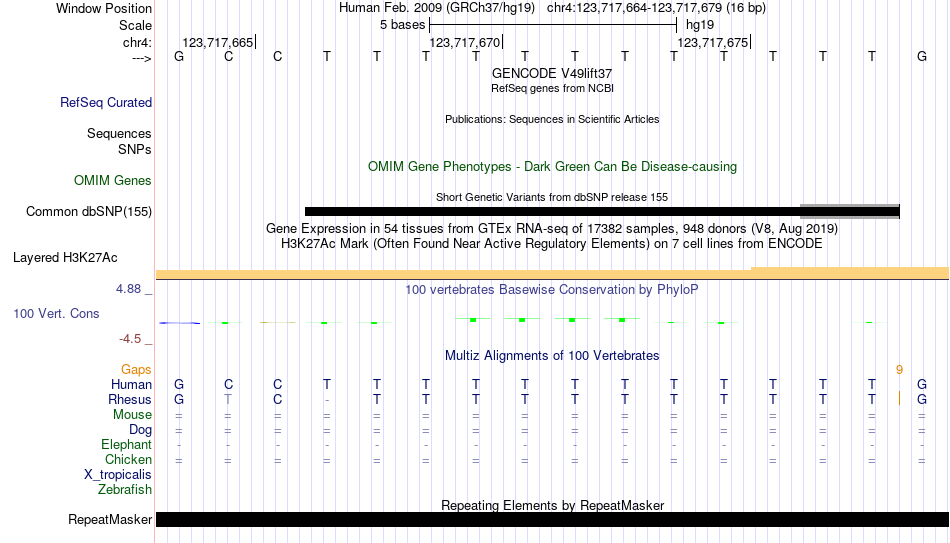
Task: Select the Zebrafish alignment row label
Action: (x=125, y=490)
